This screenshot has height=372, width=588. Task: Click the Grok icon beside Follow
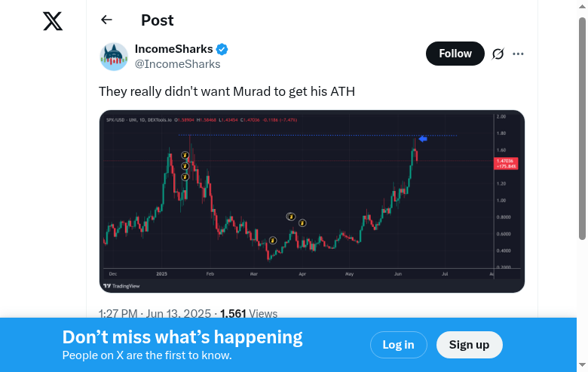coord(498,54)
